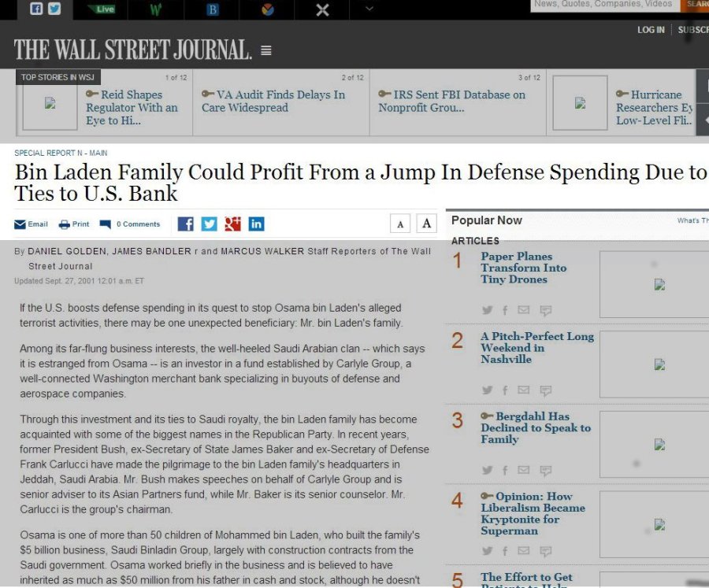Open Opinion: How Liberalism Became Kryptonite article
The width and height of the screenshot is (709, 588).
(533, 514)
